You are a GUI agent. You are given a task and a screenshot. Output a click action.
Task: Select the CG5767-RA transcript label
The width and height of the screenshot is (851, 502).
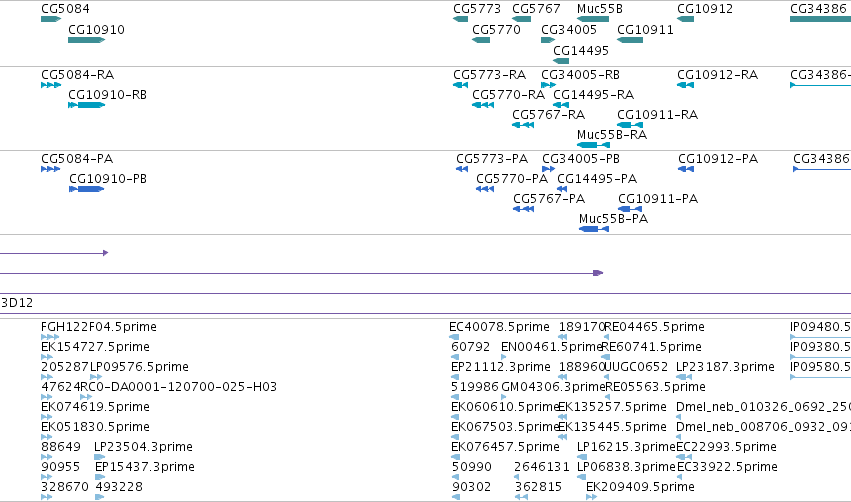(549, 115)
